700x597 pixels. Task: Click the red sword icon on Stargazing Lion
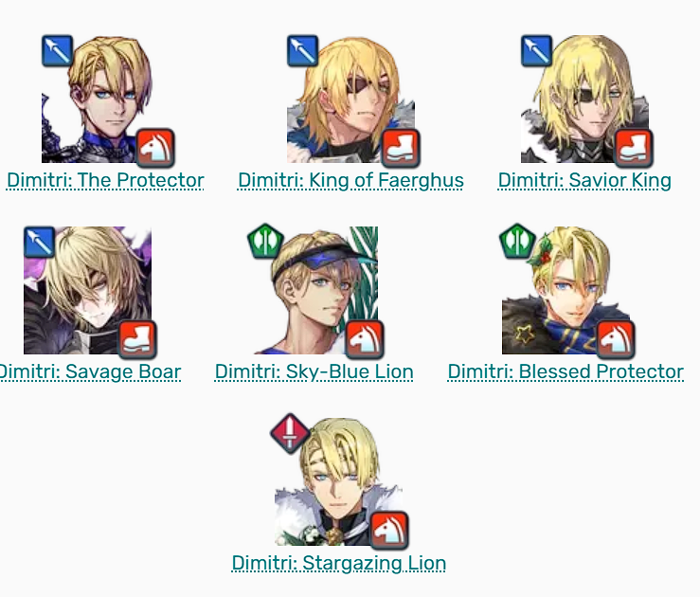(x=290, y=433)
